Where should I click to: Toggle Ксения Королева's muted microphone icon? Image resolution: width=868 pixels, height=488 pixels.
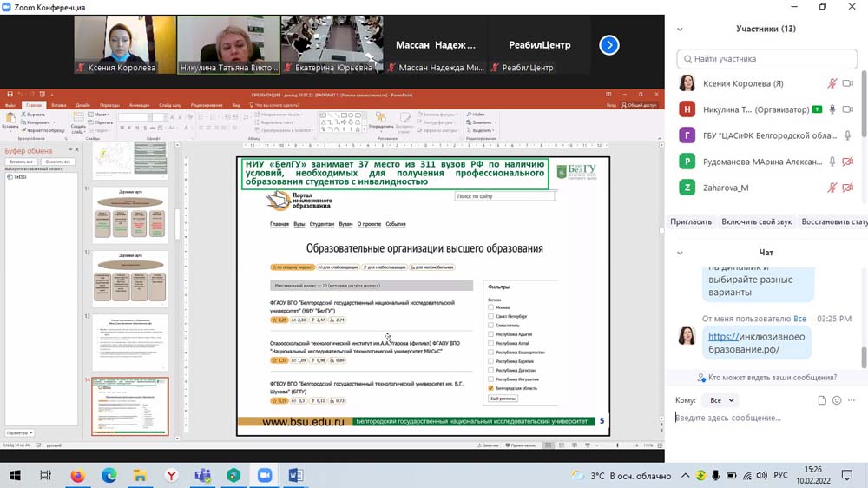click(832, 83)
